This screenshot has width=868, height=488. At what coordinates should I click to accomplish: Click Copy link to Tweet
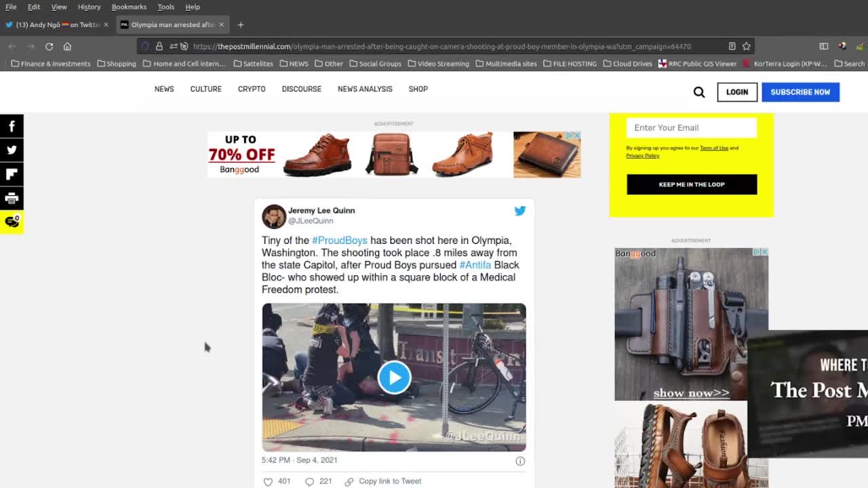click(x=383, y=481)
